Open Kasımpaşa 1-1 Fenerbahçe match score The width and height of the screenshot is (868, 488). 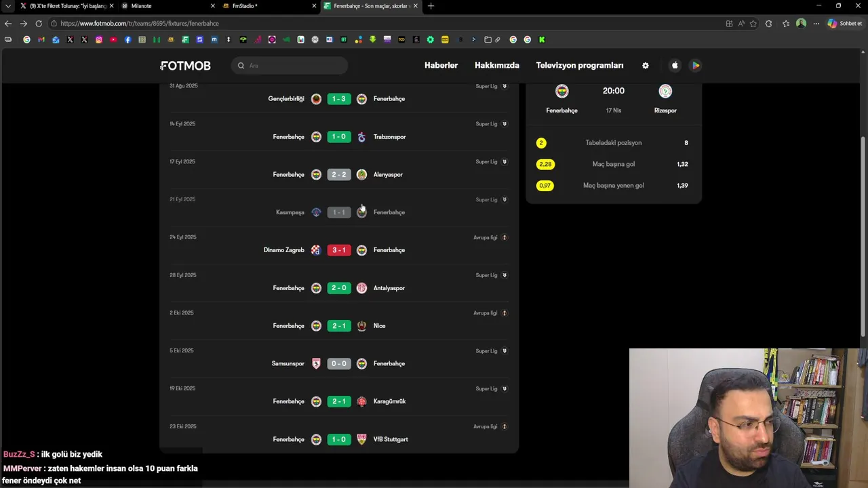pyautogui.click(x=339, y=213)
